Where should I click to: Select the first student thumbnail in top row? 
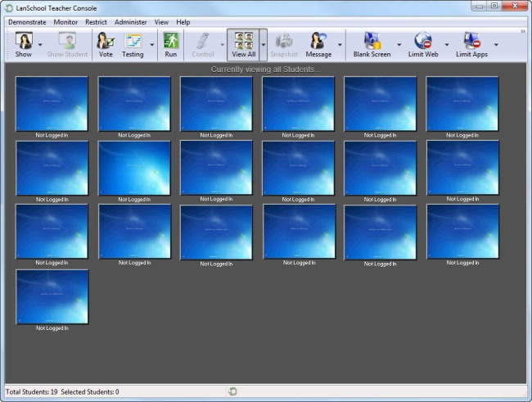[x=52, y=104]
